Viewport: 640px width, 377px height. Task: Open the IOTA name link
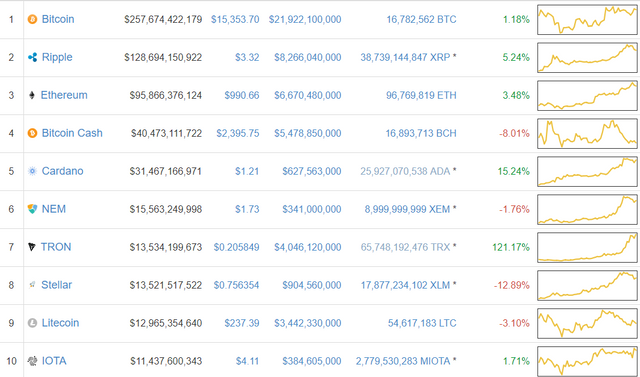(54, 361)
